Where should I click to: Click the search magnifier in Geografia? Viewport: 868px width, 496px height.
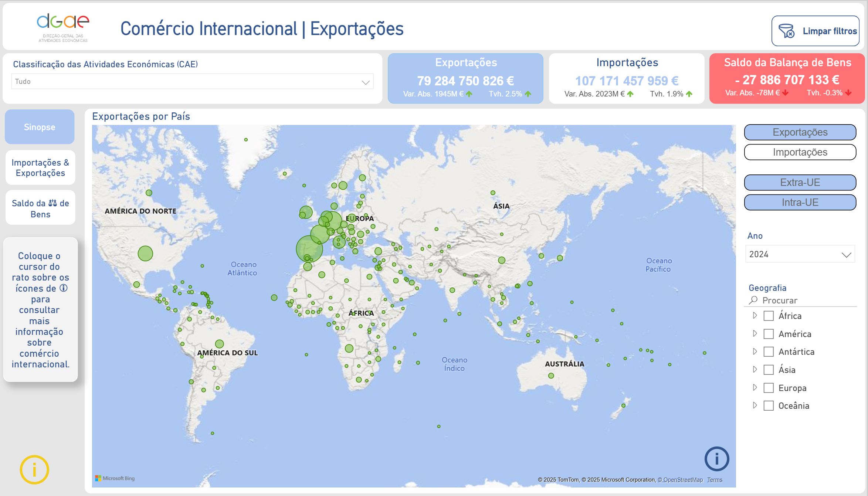click(753, 300)
